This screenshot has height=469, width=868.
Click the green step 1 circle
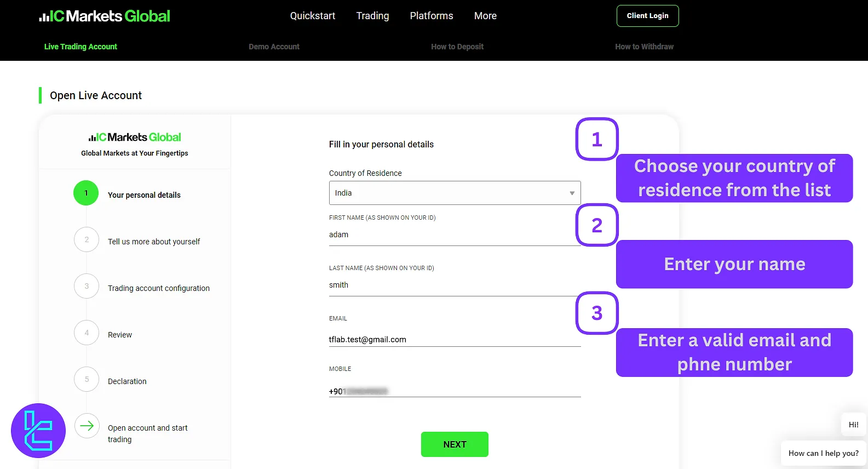[x=86, y=193]
